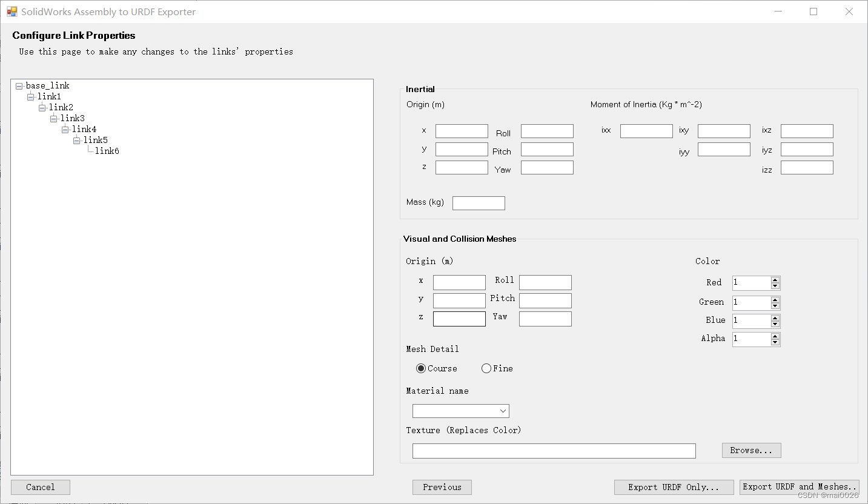This screenshot has width=868, height=504.
Task: Click the Previous button
Action: click(x=442, y=487)
